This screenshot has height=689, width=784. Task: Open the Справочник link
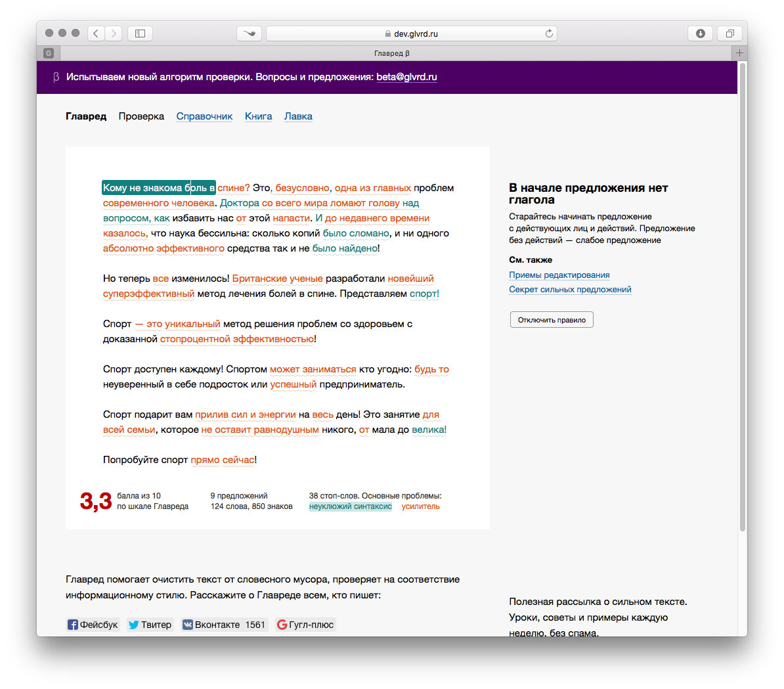204,116
